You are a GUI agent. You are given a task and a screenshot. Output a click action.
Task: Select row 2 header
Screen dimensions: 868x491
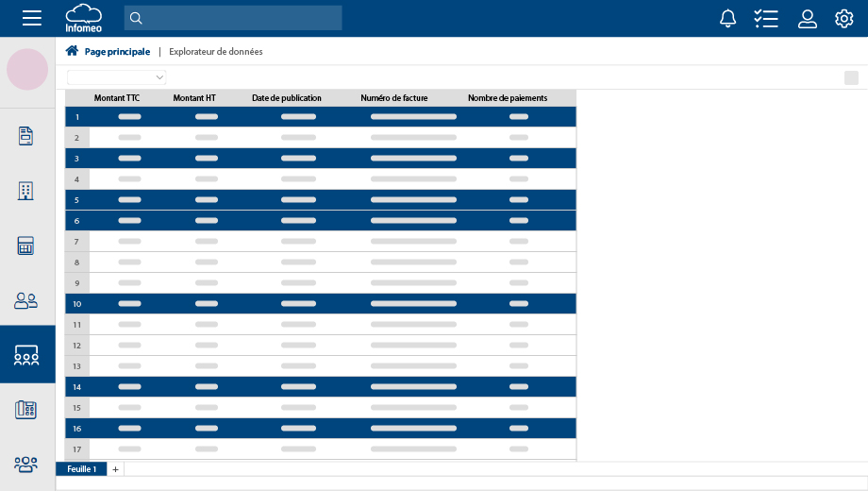tap(77, 138)
